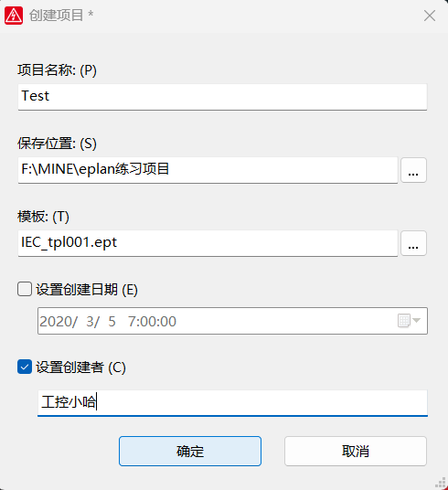This screenshot has width=448, height=490.
Task: Click the creator field containing 工控小哈
Action: (232, 403)
